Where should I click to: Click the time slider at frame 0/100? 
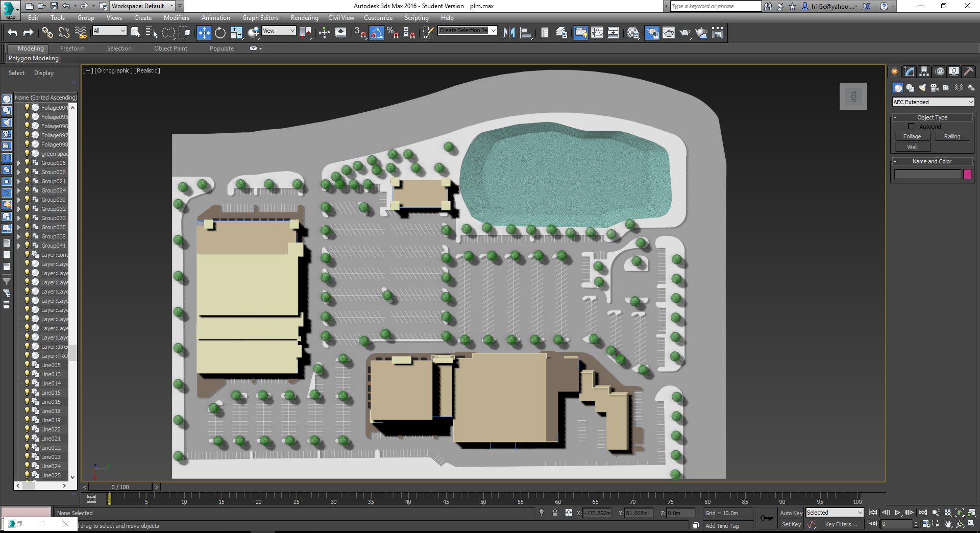pyautogui.click(x=120, y=487)
